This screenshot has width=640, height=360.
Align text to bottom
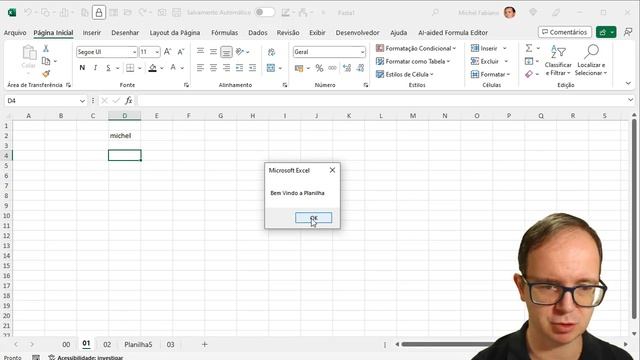point(227,52)
